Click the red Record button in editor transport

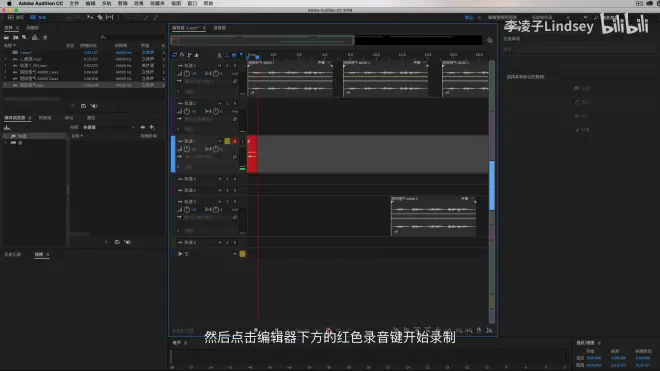pos(328,331)
